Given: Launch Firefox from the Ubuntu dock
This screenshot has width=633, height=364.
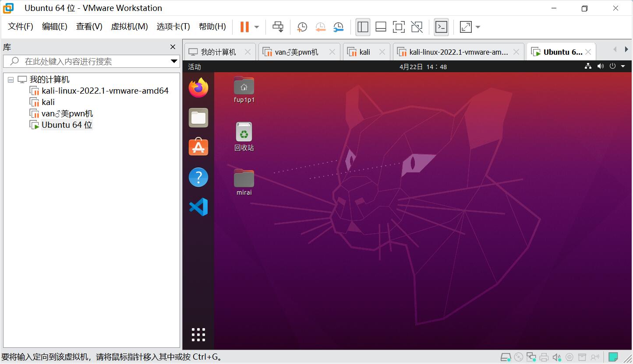Looking at the screenshot, I should (198, 88).
